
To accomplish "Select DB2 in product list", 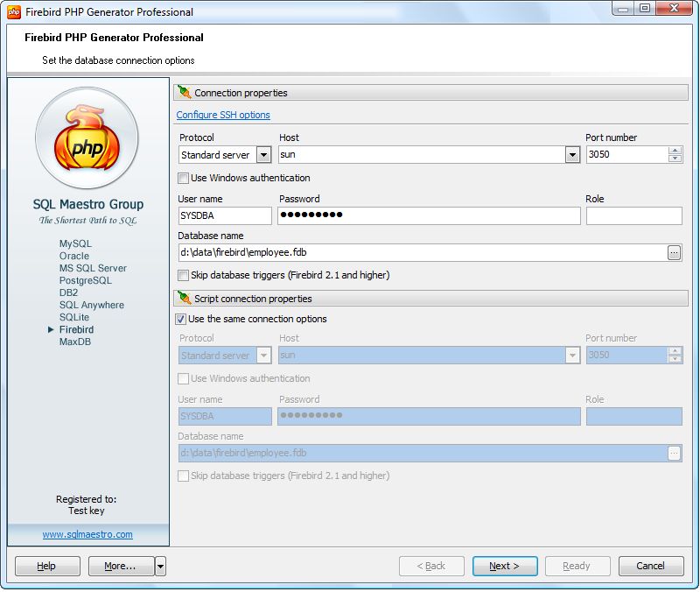I will [x=68, y=292].
